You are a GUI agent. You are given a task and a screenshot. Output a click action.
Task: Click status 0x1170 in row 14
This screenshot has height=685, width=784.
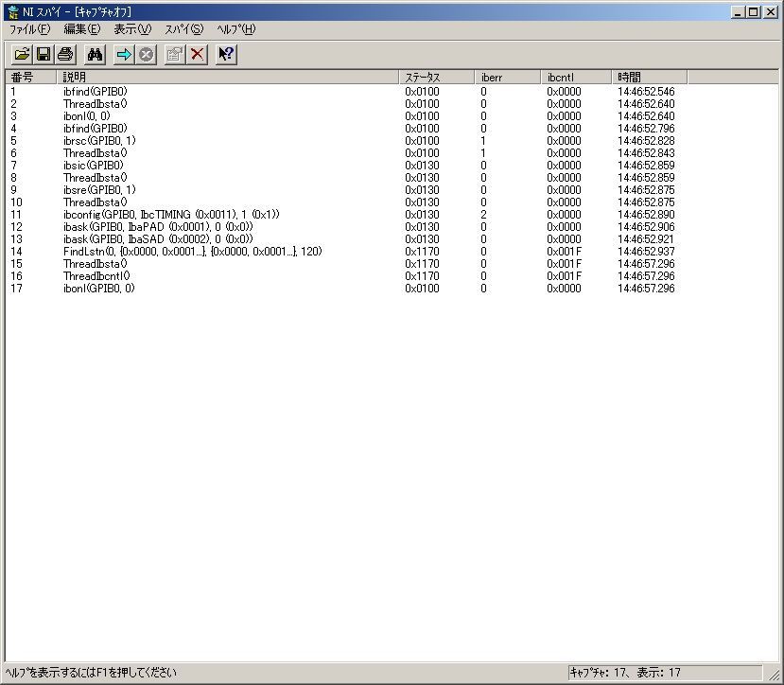pyautogui.click(x=422, y=251)
